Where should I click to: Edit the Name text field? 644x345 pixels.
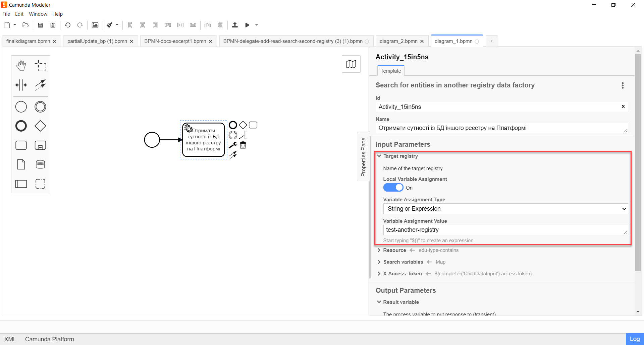(x=502, y=128)
